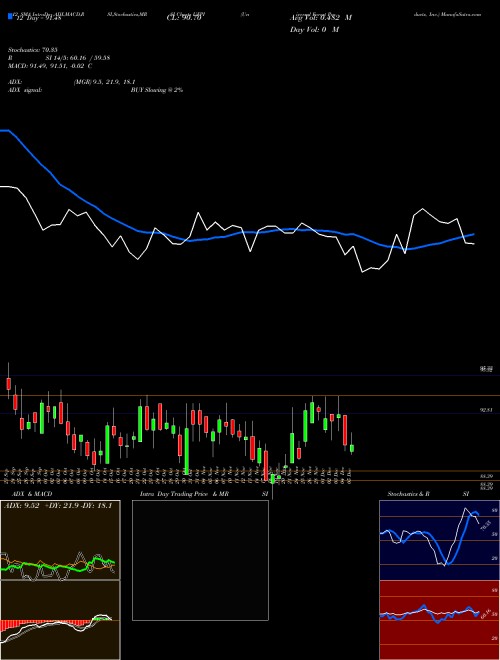Click the rotated 70.33 stochastics value label
This screenshot has height=660, width=500.
coord(485,526)
